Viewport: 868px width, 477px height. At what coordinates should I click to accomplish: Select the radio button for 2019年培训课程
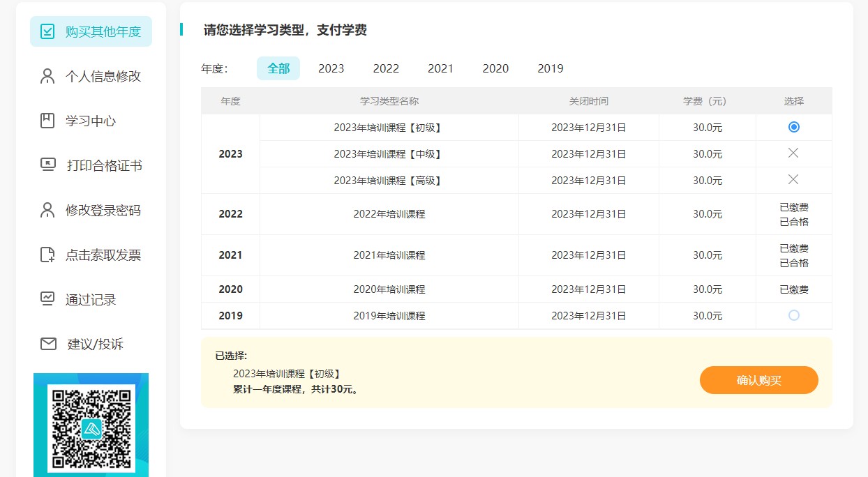click(x=793, y=315)
